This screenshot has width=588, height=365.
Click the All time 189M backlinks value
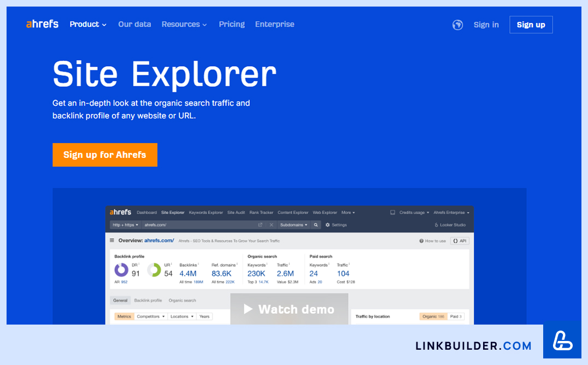pyautogui.click(x=191, y=282)
